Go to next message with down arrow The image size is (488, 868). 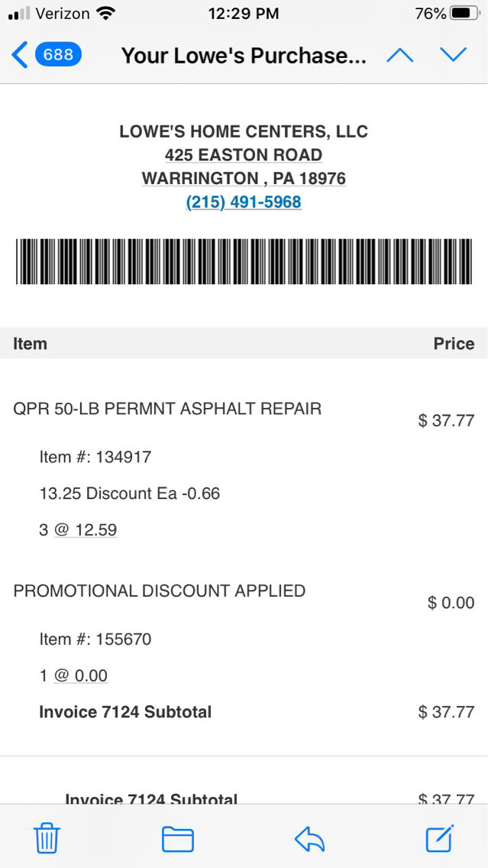[x=453, y=55]
